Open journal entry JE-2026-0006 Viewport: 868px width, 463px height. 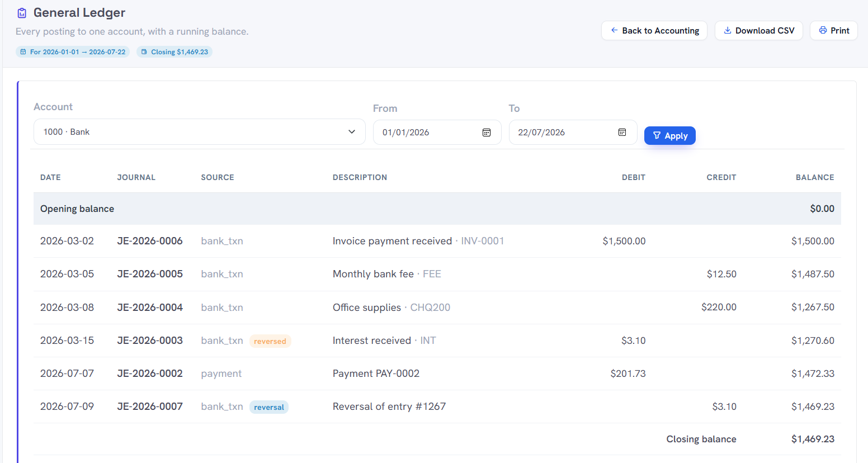(150, 241)
